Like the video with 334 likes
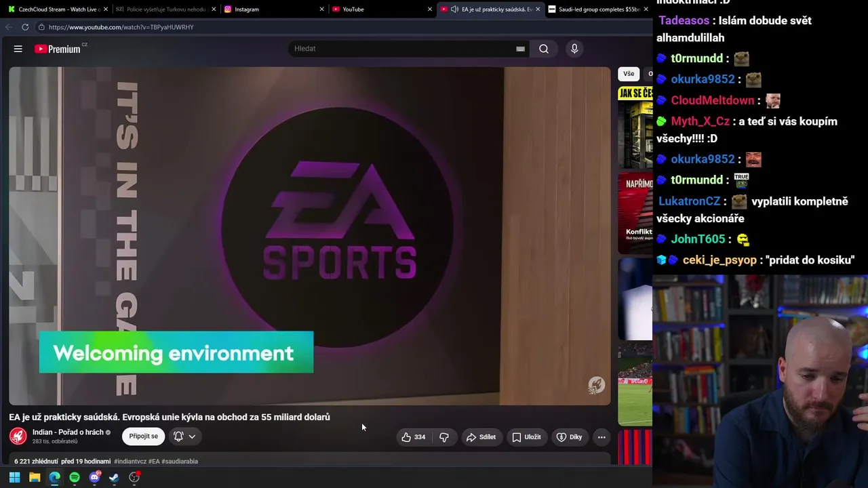 click(x=414, y=437)
